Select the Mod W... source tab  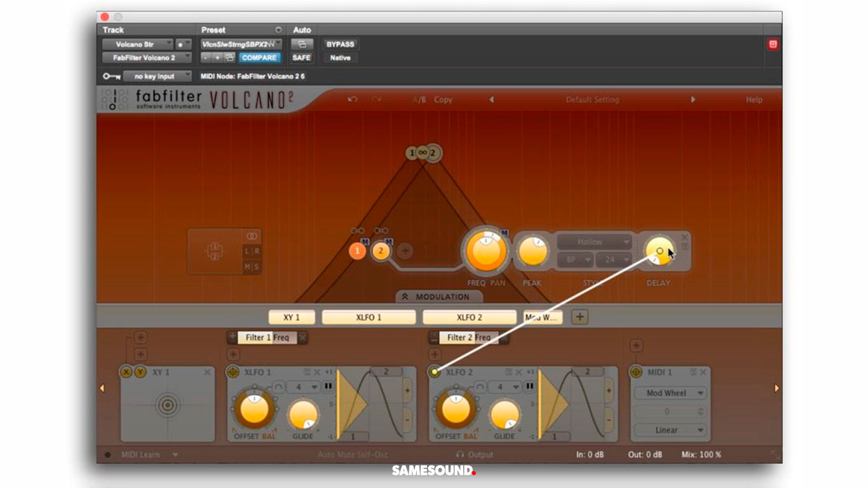543,317
